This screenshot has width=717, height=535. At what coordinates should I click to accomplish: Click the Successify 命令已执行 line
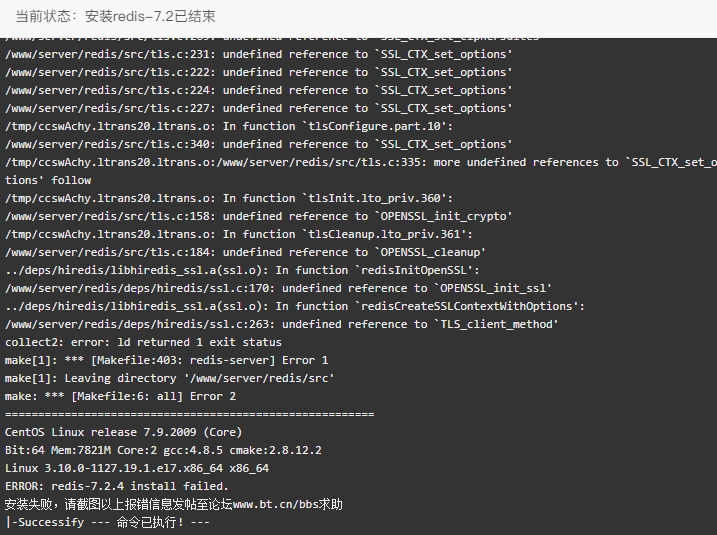pos(107,522)
